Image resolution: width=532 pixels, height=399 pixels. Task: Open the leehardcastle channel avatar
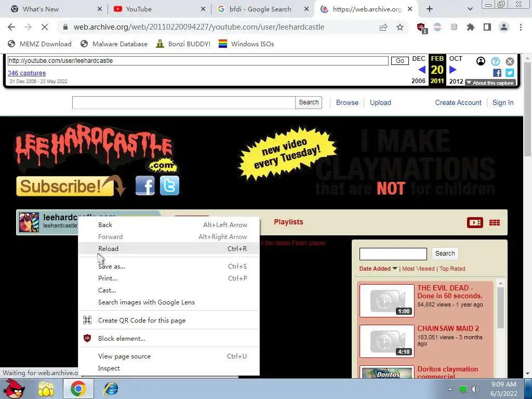click(x=29, y=222)
